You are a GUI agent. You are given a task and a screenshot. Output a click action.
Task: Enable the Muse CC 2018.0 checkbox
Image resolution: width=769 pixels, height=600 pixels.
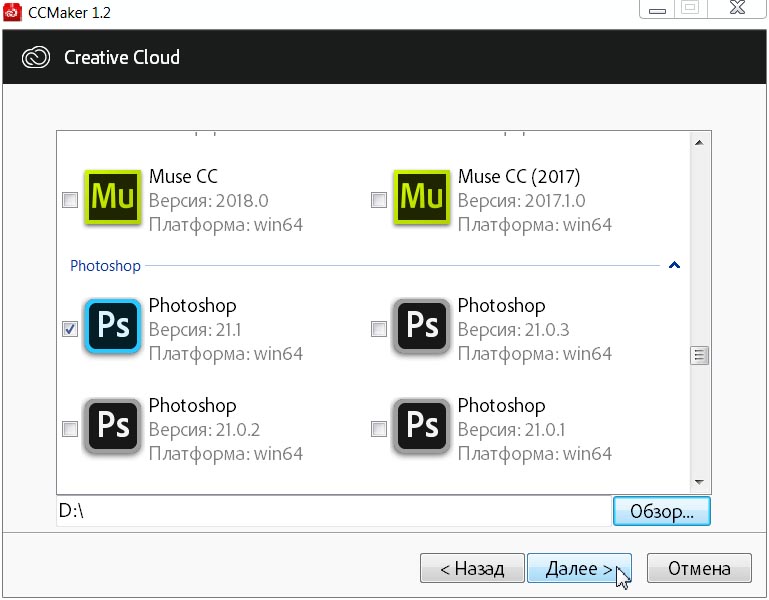pos(70,200)
